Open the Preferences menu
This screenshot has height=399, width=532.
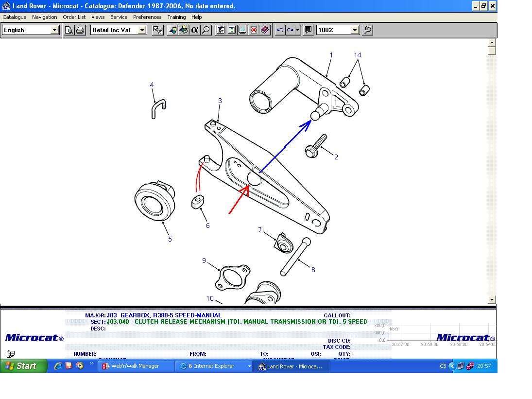click(x=147, y=17)
